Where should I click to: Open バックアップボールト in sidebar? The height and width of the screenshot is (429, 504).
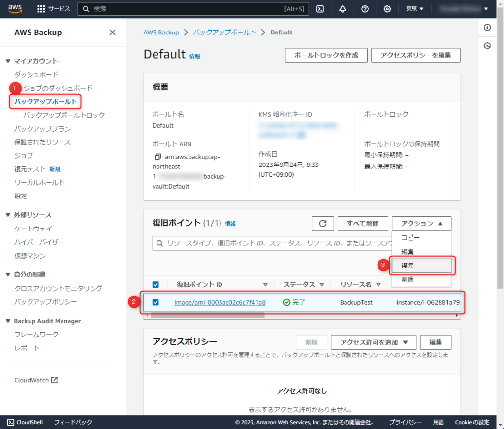tap(45, 101)
